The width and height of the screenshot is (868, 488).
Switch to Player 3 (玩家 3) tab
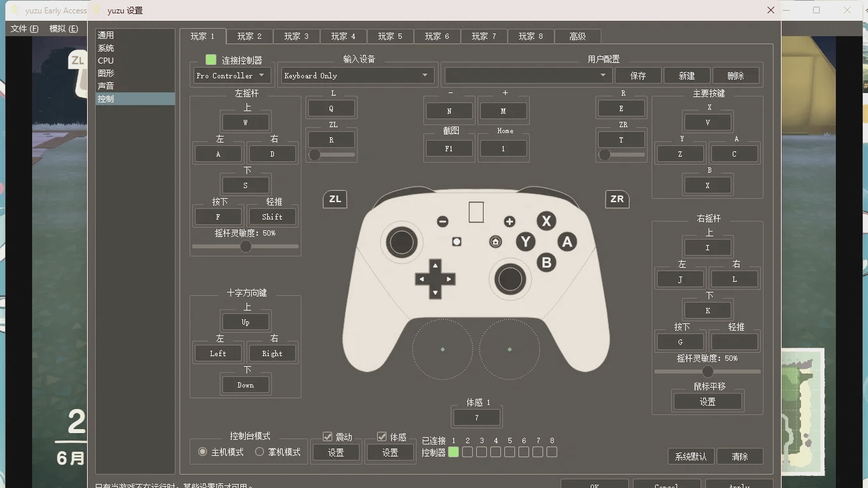pyautogui.click(x=296, y=37)
